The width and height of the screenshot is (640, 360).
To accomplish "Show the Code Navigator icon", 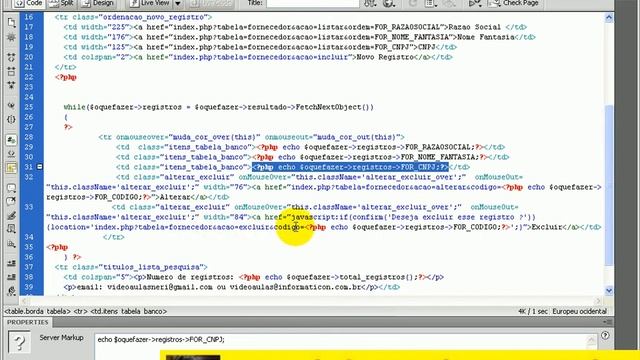I will (11, 37).
